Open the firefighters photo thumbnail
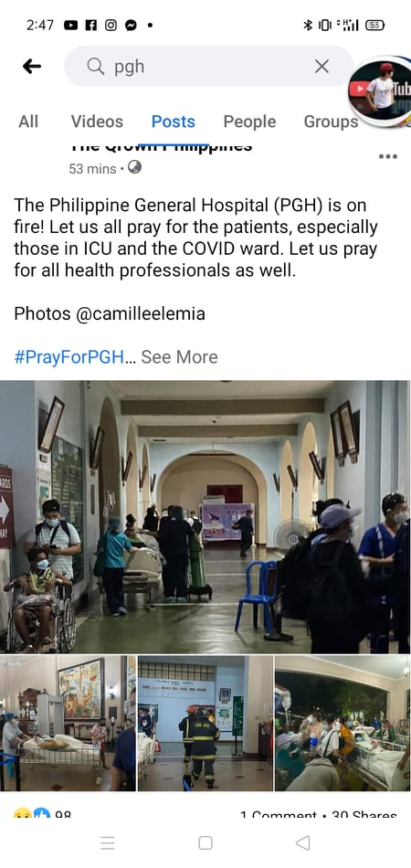411x868 pixels. (205, 724)
